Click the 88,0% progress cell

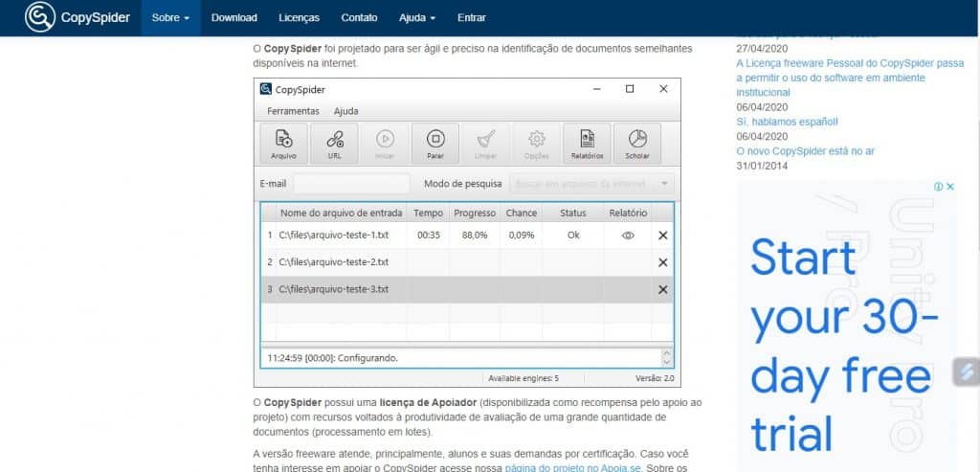[475, 236]
